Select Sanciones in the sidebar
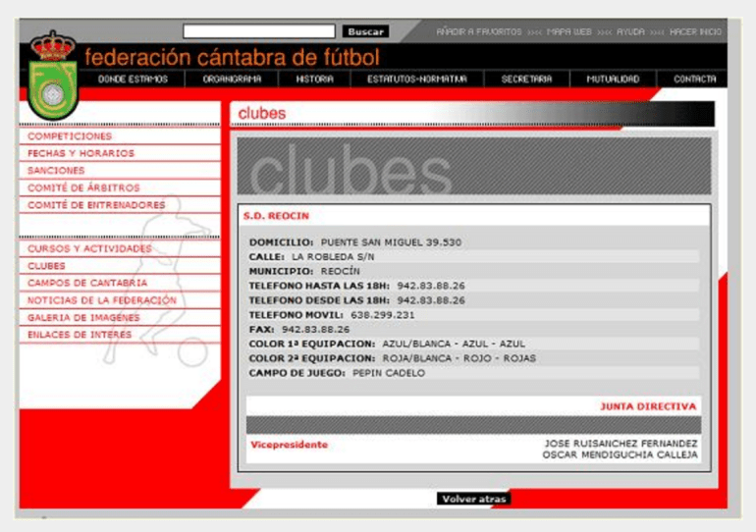756x532 pixels. tap(56, 171)
